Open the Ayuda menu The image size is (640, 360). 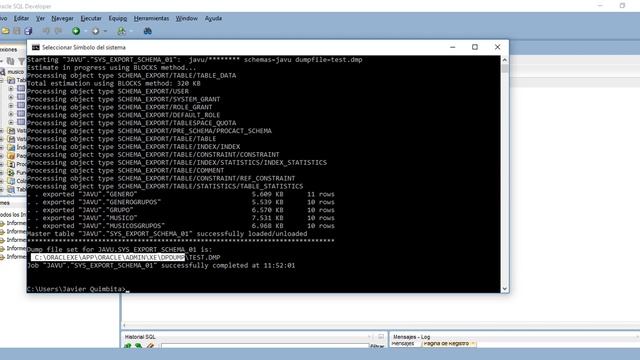[213, 18]
